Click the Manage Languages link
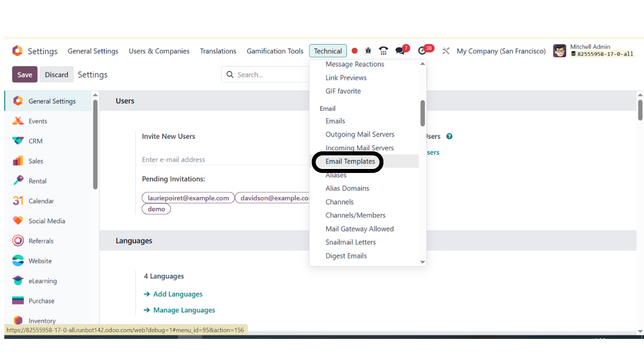 pos(184,310)
